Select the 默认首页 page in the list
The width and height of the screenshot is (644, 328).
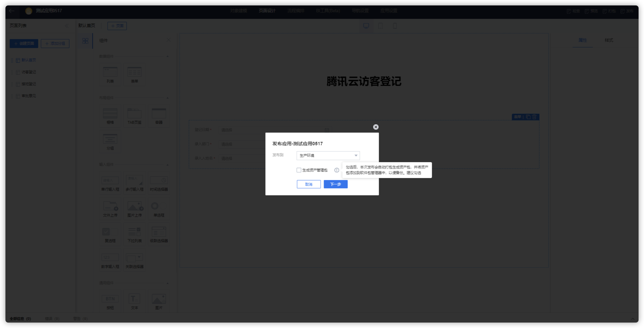pyautogui.click(x=29, y=60)
